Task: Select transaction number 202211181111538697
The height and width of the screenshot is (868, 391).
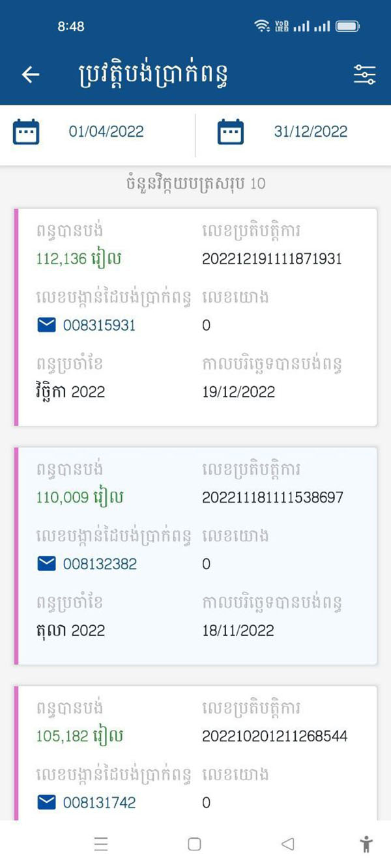Action: [x=272, y=497]
